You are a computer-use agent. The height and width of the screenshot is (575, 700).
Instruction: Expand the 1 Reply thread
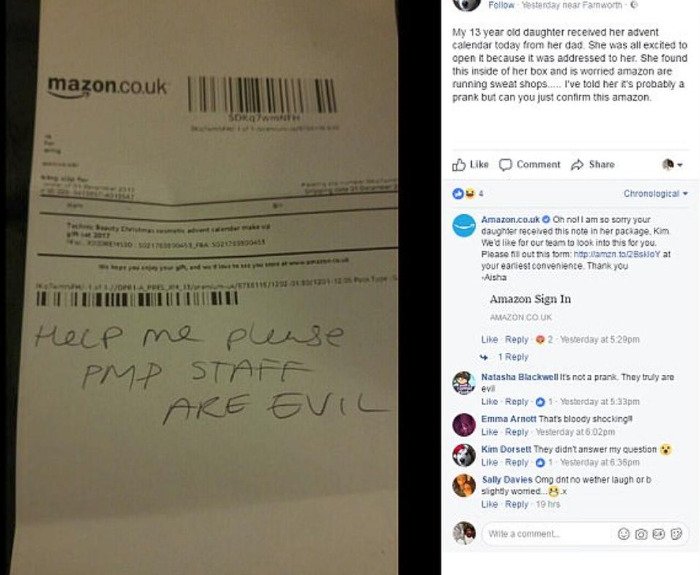click(513, 357)
